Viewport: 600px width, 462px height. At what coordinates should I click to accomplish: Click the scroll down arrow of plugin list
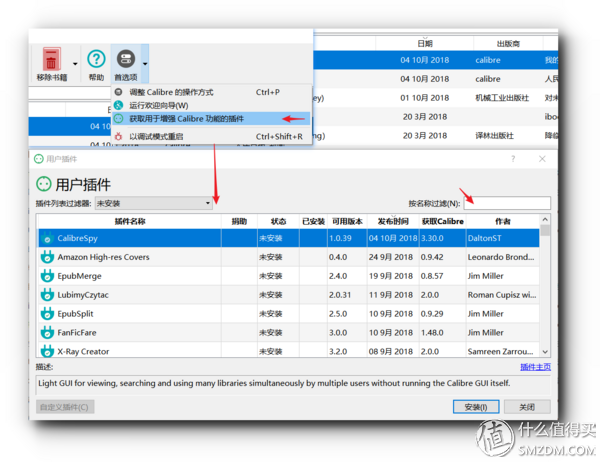[545, 352]
